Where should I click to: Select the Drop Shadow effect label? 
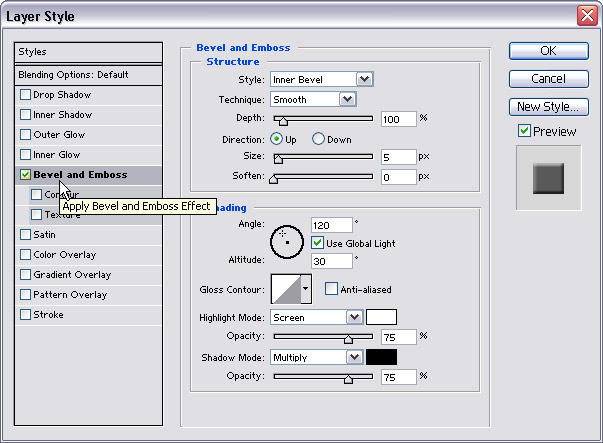[62, 95]
